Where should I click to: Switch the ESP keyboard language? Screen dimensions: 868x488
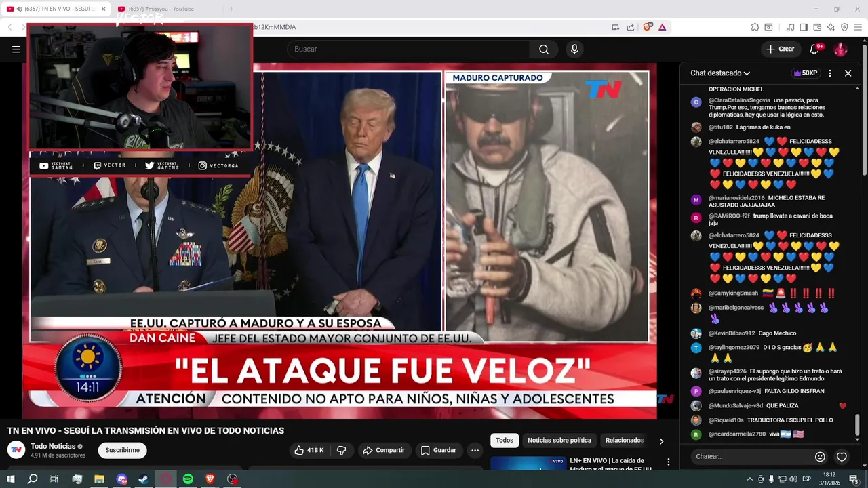tap(807, 479)
